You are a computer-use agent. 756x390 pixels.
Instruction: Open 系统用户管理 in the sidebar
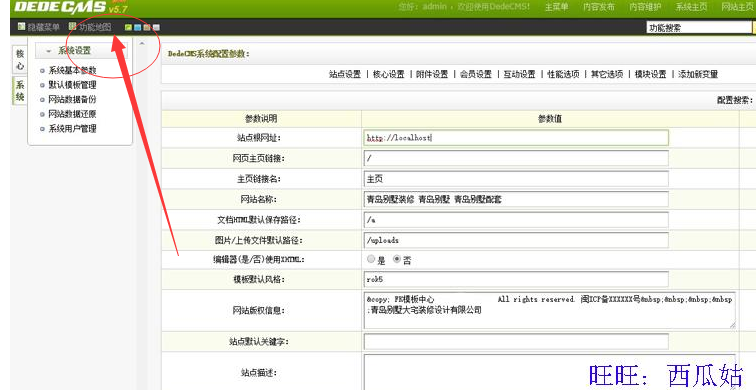72,129
